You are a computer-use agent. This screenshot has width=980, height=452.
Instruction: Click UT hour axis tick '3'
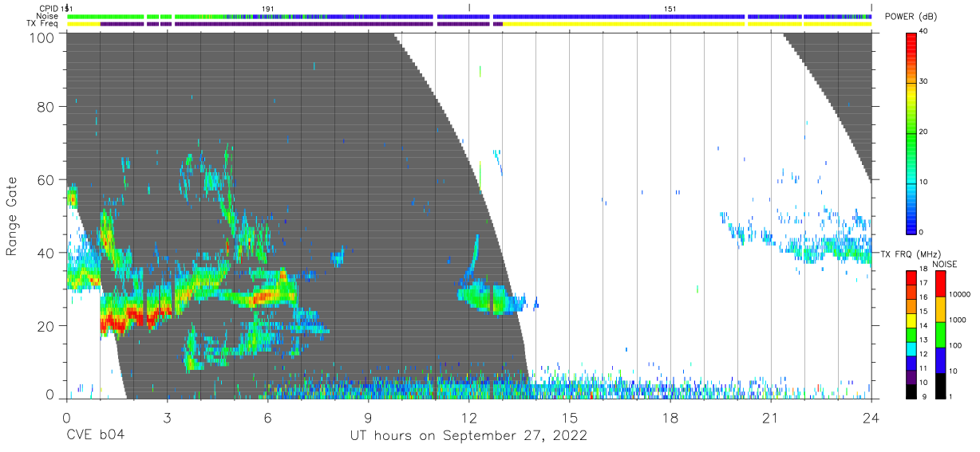[x=167, y=417]
